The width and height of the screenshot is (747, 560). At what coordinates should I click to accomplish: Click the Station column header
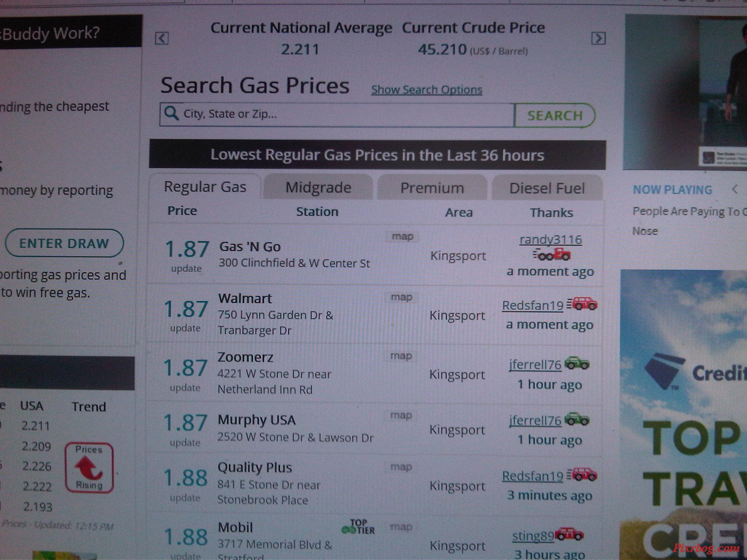coord(317,212)
